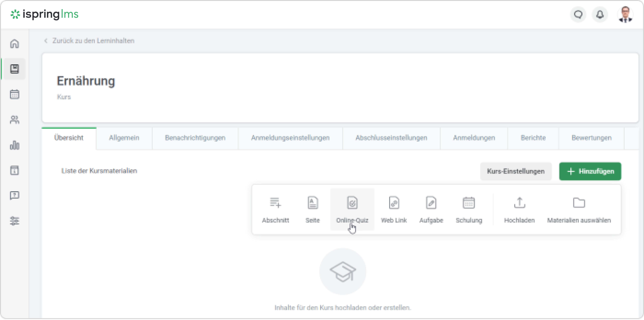Add a Schulung training item
This screenshot has width=644, height=320.
tap(469, 209)
